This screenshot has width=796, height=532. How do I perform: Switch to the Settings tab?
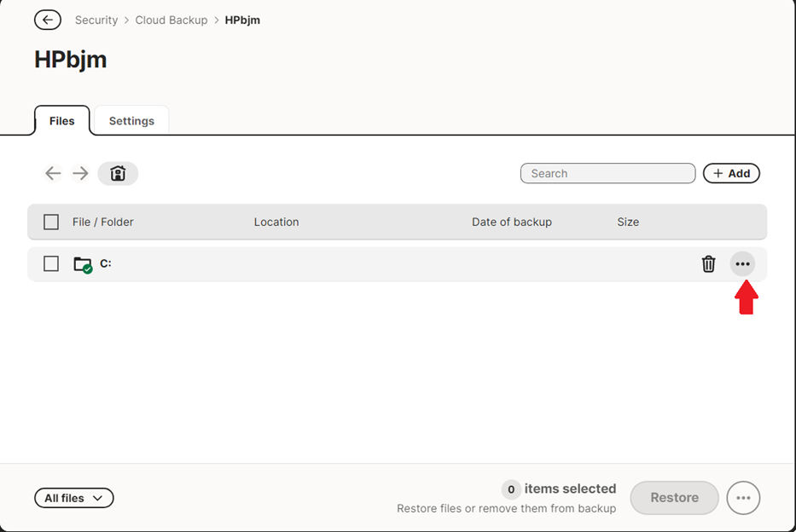131,121
